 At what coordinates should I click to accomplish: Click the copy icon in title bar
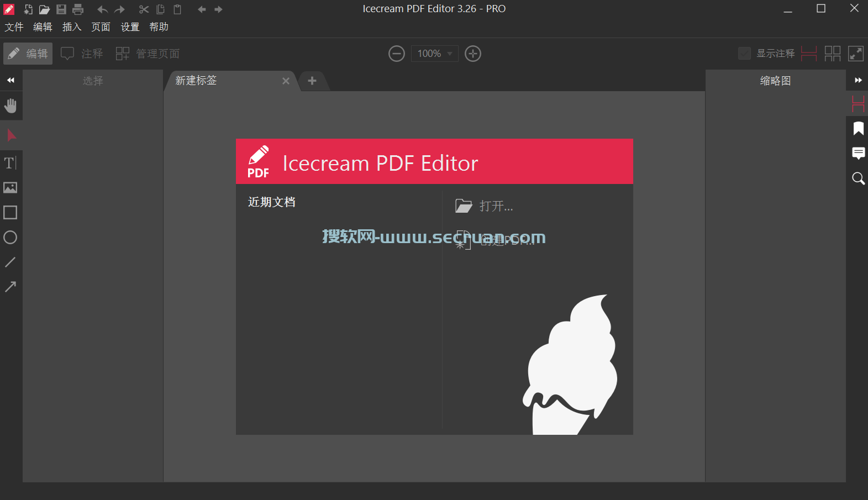pyautogui.click(x=160, y=9)
